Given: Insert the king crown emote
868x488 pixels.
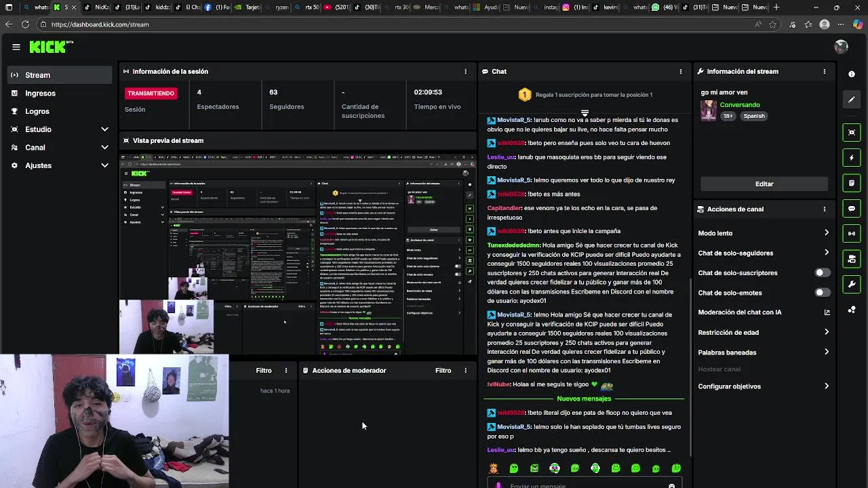Looking at the screenshot, I should 494,468.
